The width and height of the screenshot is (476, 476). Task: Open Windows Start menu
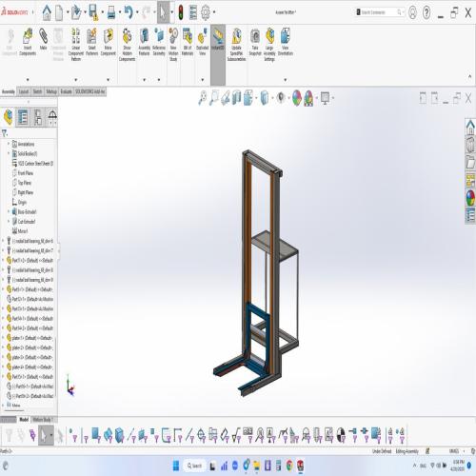coord(176,466)
